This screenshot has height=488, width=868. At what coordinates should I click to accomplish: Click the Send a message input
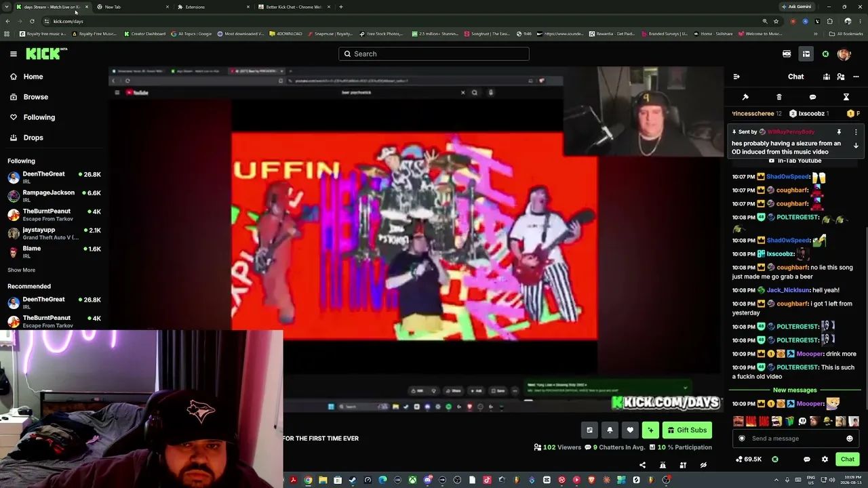tap(795, 439)
